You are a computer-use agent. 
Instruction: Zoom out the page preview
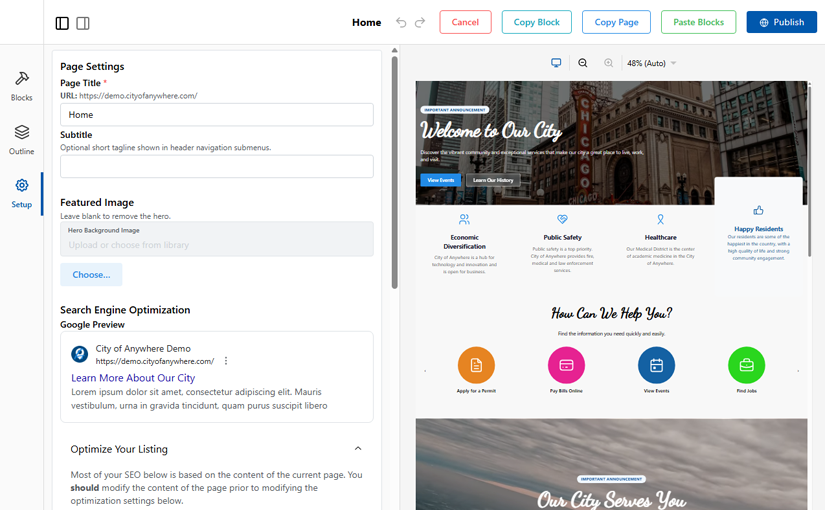[582, 63]
